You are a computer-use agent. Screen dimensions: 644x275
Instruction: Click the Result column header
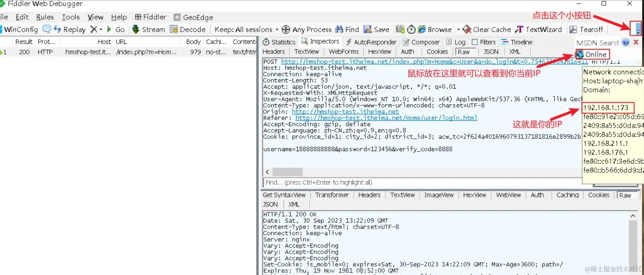pos(24,42)
